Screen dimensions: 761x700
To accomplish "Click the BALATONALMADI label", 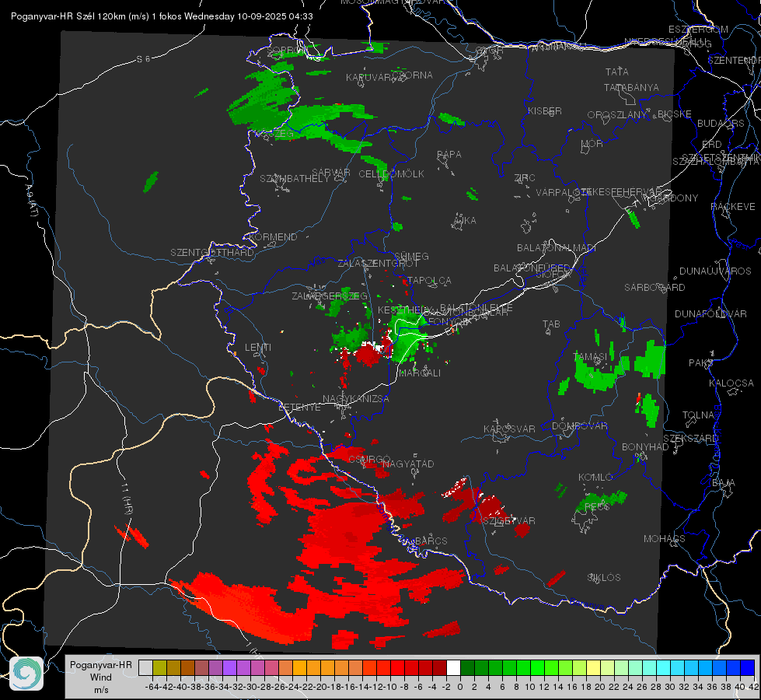I will pos(556,247).
